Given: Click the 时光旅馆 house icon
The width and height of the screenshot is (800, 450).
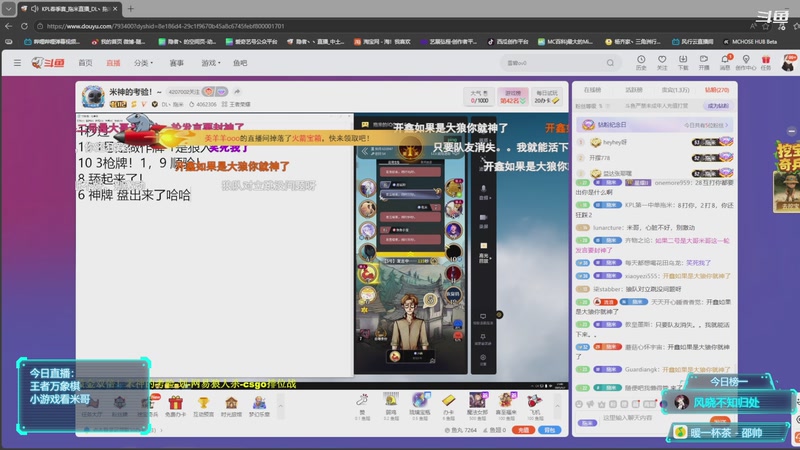Looking at the screenshot, I should [x=231, y=407].
